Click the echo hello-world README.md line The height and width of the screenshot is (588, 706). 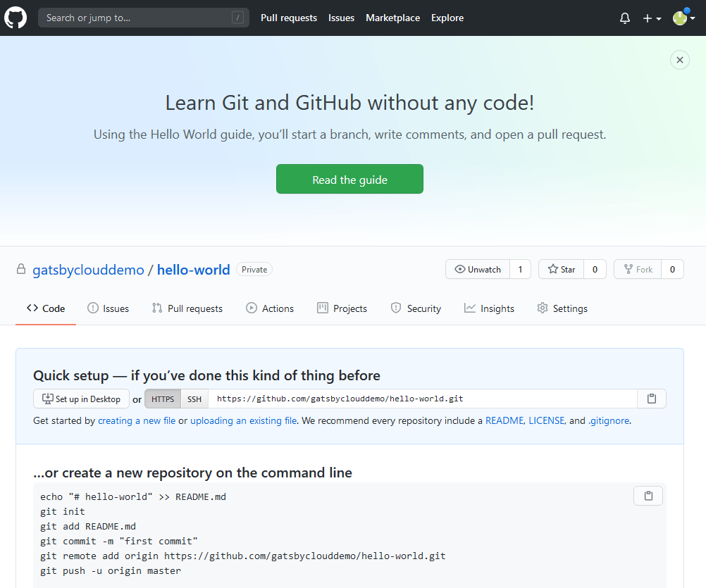(x=133, y=496)
